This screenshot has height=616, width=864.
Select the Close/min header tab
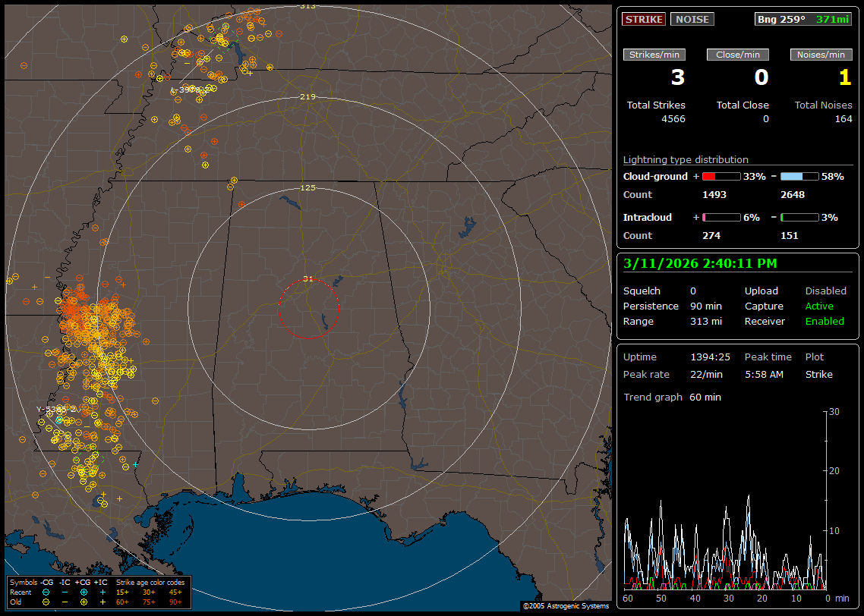coord(738,55)
